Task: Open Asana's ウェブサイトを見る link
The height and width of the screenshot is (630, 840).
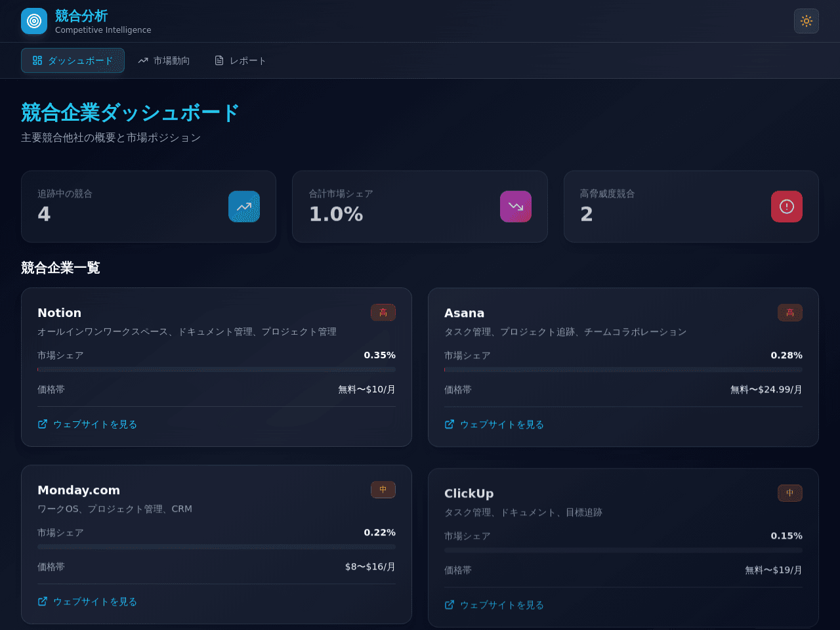Action: [494, 425]
